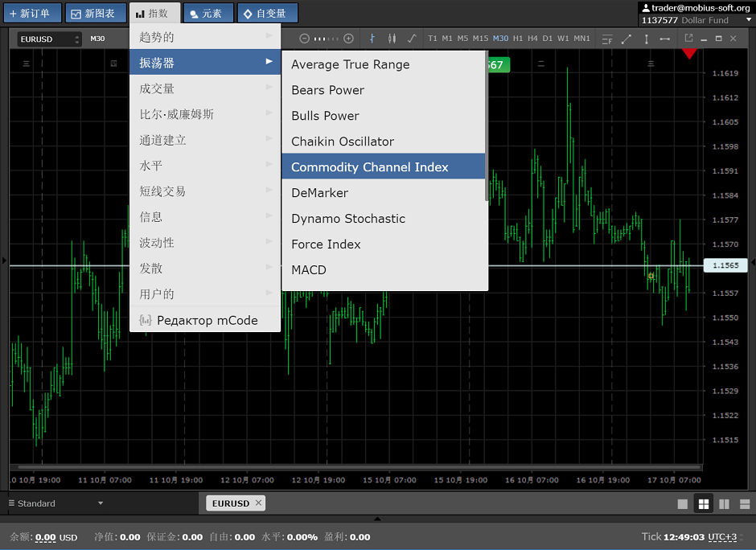
Task: Expand the 趋势的 submenu
Action: coord(205,37)
